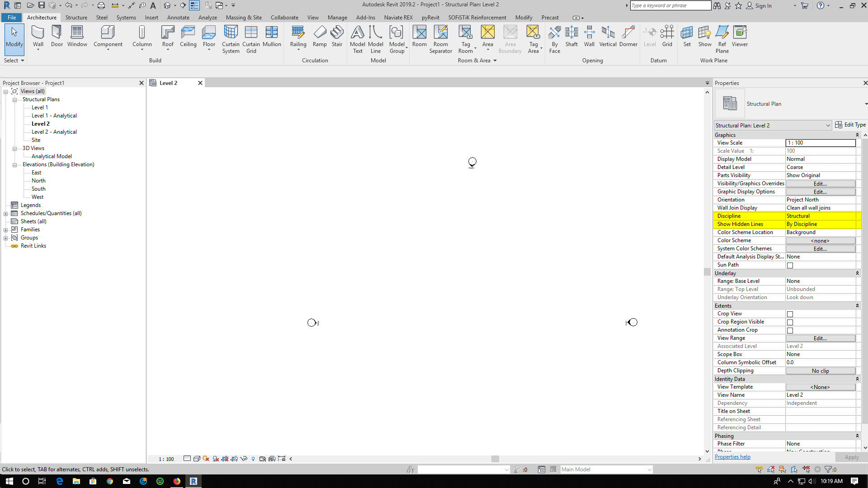
Task: Select the Grid tool in Datum panel
Action: (667, 36)
